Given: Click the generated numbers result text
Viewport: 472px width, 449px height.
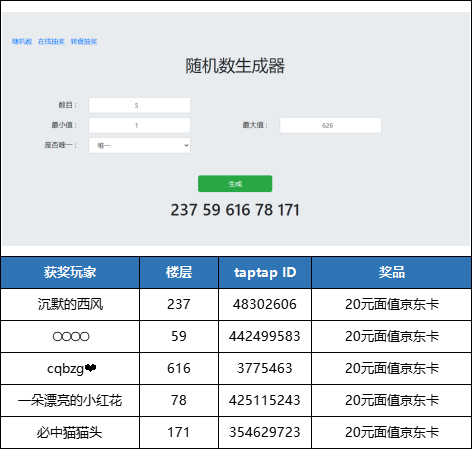Looking at the screenshot, I should coord(235,210).
